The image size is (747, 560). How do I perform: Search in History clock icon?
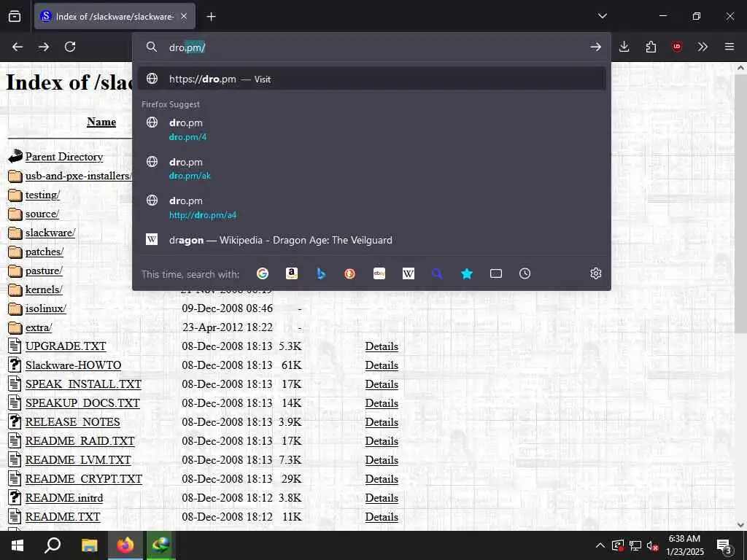pos(525,273)
